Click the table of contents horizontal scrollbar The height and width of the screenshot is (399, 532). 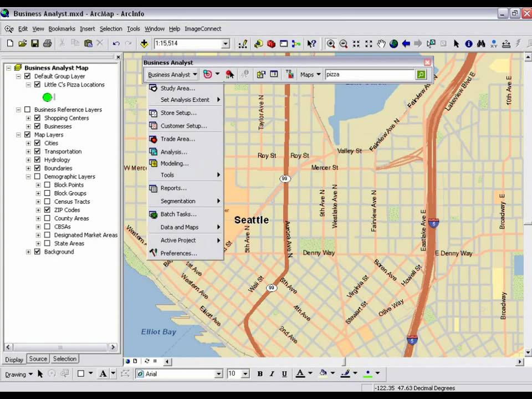tap(60, 347)
